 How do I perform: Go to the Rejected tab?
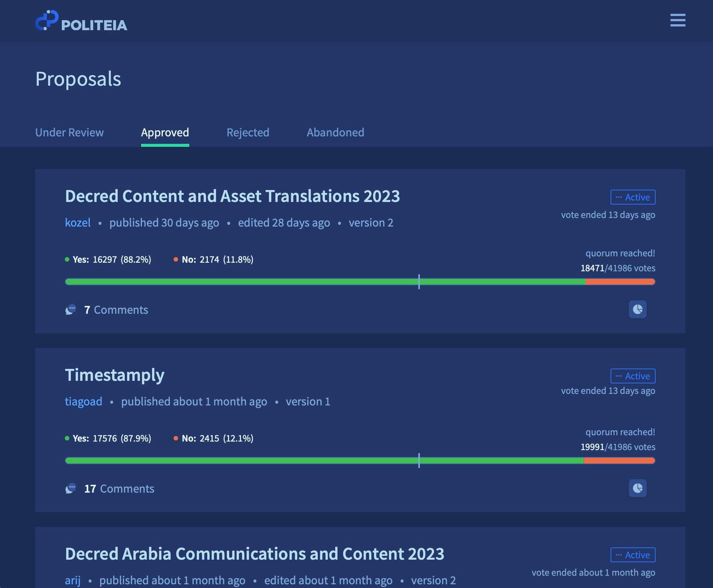pos(248,132)
